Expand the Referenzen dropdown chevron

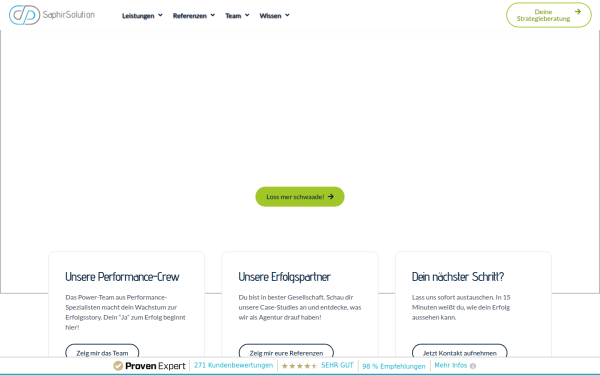[213, 15]
